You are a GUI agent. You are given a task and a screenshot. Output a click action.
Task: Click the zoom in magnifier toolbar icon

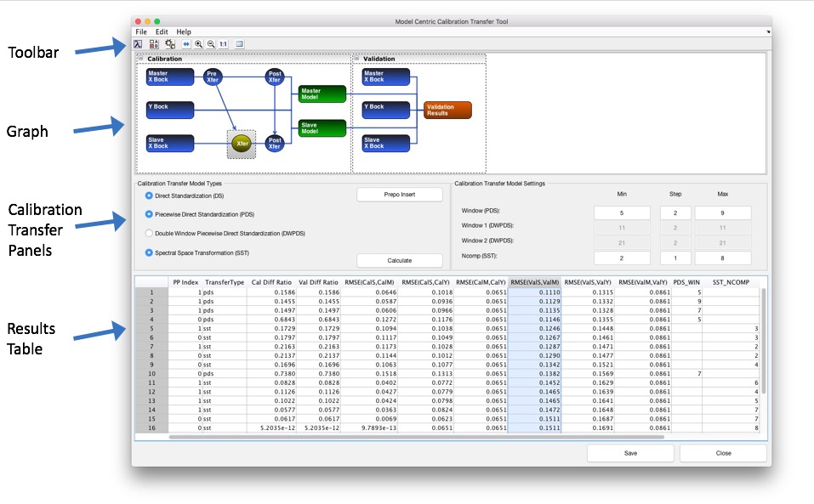pyautogui.click(x=198, y=43)
